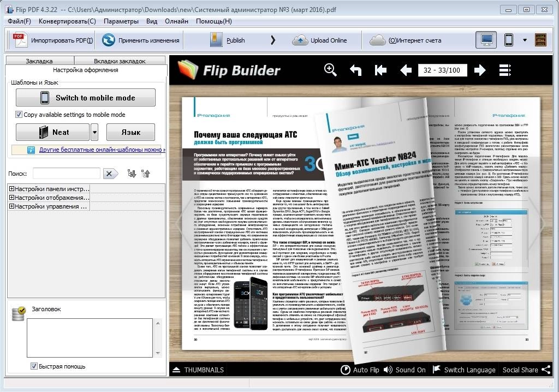Click the Flip Builder logo
The width and height of the screenshot is (559, 392).
(229, 70)
